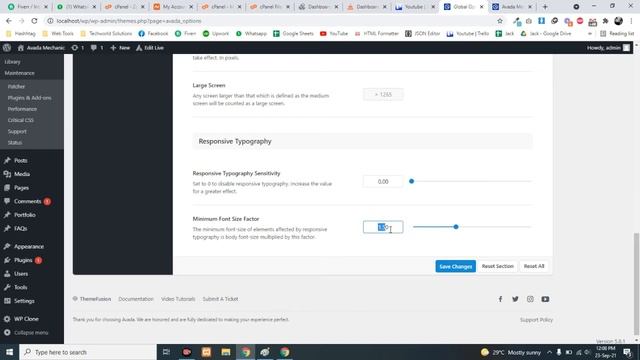Image resolution: width=640 pixels, height=360 pixels.
Task: Open the Reading list button
Action: click(x=617, y=33)
